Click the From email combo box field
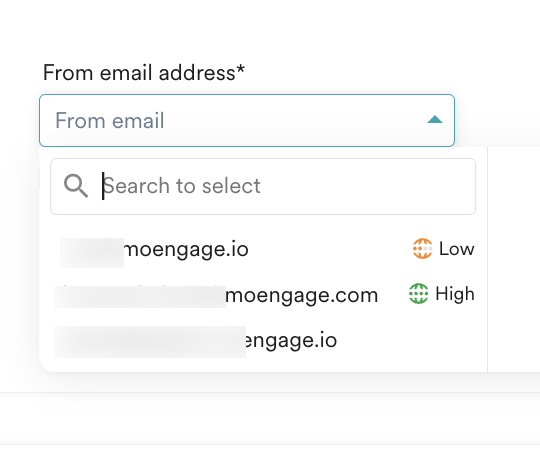540x452 pixels. pos(247,120)
